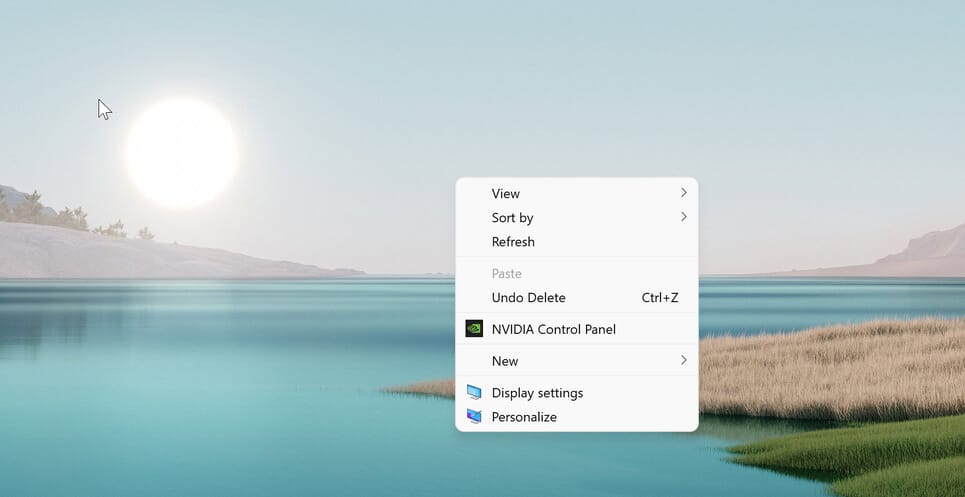Choose Undo Delete in the context menu

tap(528, 298)
